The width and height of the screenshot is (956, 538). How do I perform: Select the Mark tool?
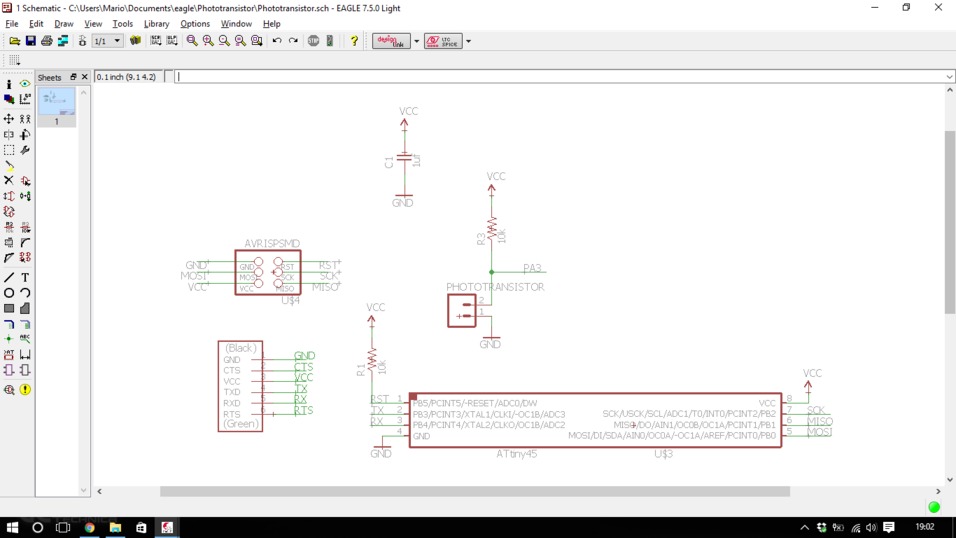pyautogui.click(x=25, y=99)
